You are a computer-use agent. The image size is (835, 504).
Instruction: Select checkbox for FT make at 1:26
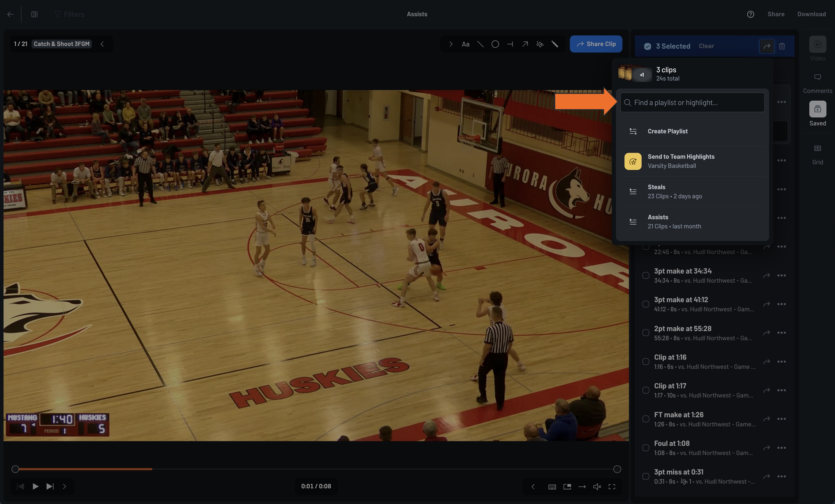645,419
